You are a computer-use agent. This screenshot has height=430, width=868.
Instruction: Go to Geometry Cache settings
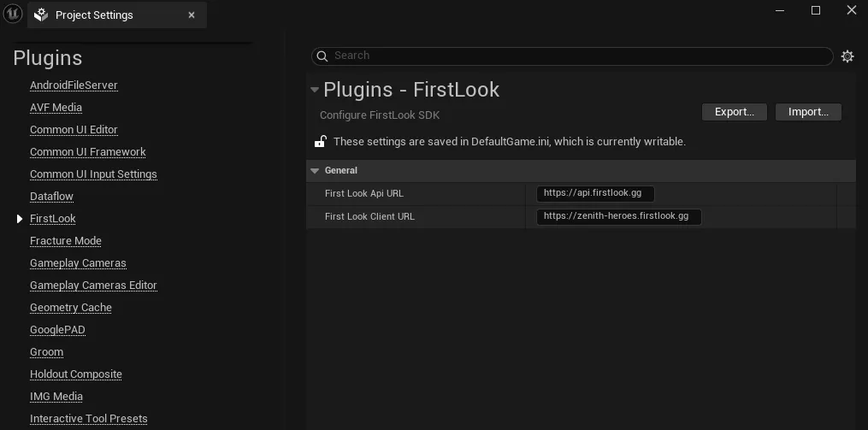71,308
